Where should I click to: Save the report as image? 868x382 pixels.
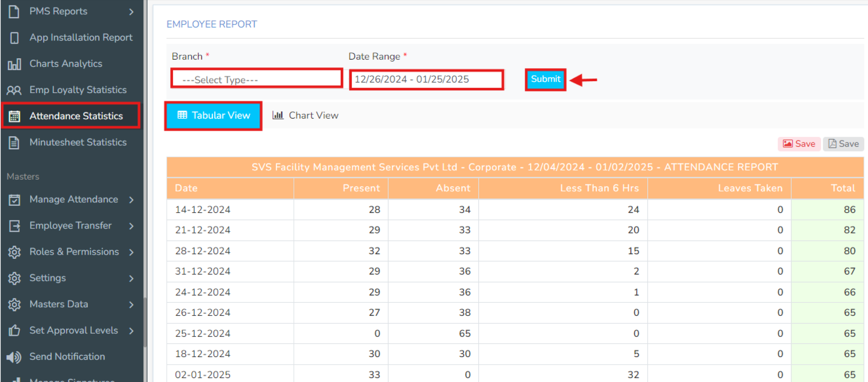click(799, 144)
